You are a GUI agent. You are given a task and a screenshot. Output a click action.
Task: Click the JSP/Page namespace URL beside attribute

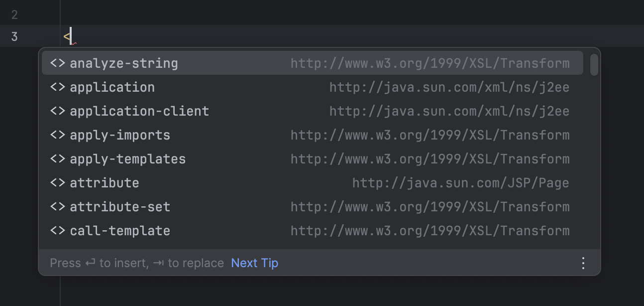460,182
